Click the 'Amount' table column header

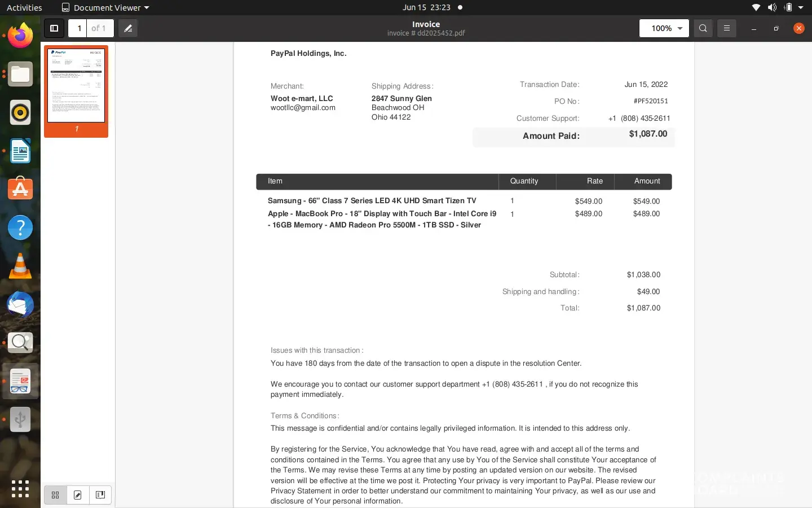(x=647, y=181)
